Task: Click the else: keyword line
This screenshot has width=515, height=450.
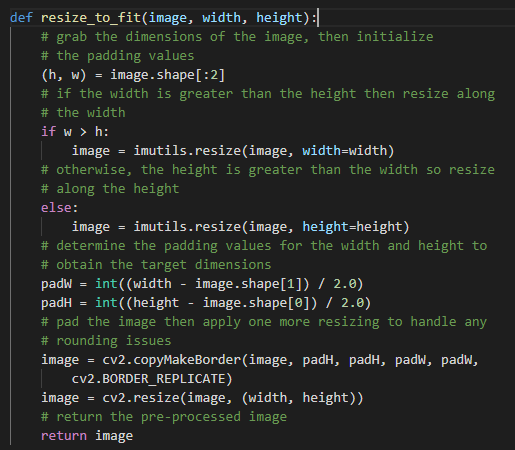Action: (60, 208)
